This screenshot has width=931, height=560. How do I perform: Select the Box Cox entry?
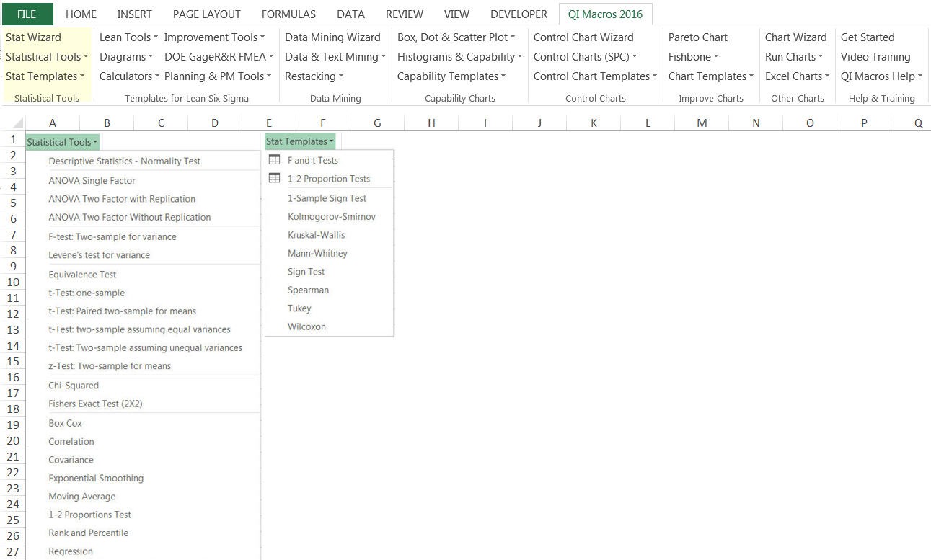tap(65, 423)
